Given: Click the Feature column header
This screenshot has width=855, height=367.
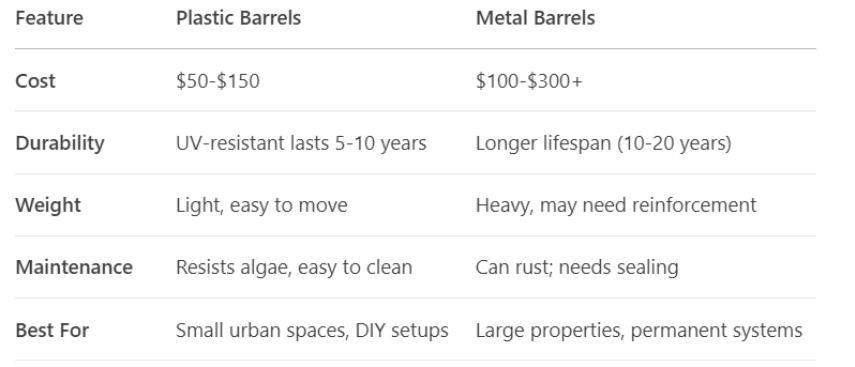Looking at the screenshot, I should (x=49, y=18).
